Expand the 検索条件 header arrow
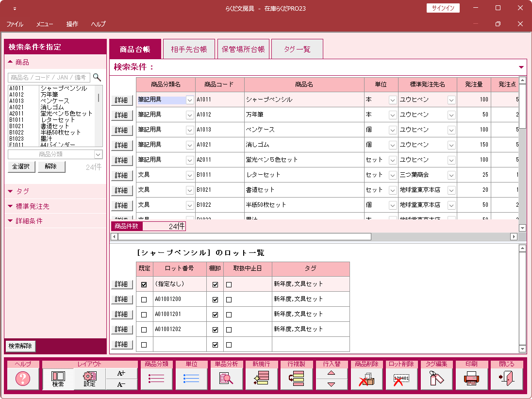This screenshot has width=532, height=399. (x=521, y=67)
